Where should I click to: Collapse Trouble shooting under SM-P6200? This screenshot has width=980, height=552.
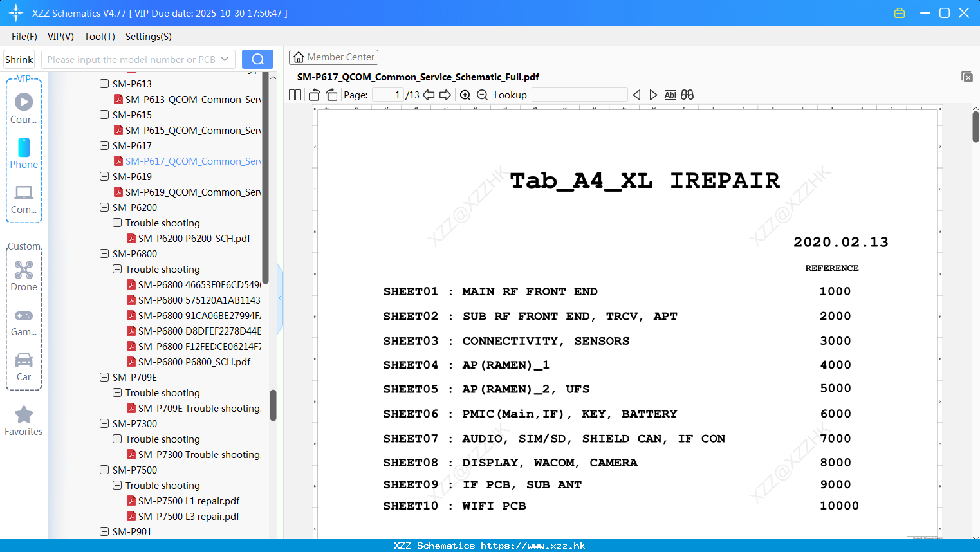click(117, 223)
